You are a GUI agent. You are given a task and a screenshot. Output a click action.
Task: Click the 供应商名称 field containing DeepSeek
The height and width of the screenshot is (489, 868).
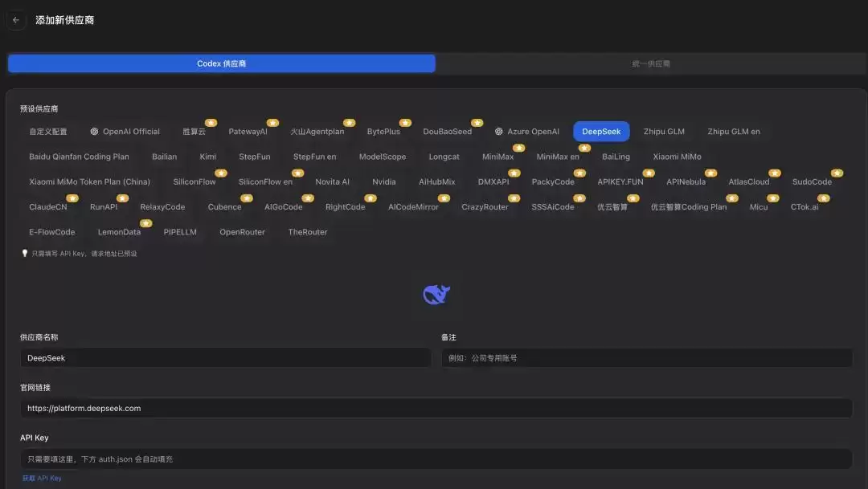[226, 358]
